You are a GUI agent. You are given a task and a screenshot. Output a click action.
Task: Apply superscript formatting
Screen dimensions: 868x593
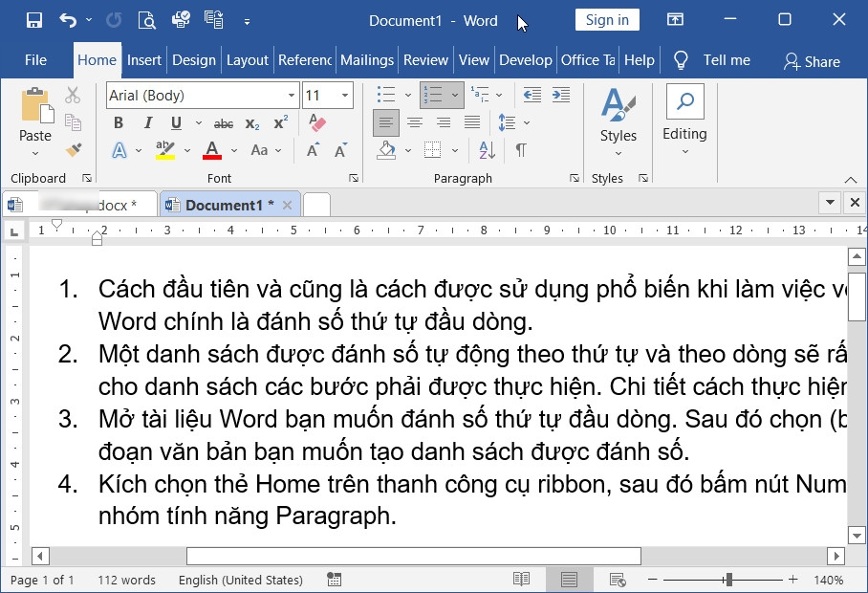click(281, 122)
